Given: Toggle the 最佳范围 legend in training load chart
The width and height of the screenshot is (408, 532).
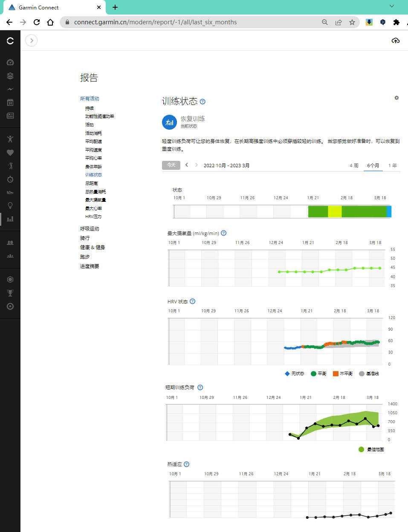Looking at the screenshot, I should point(371,449).
